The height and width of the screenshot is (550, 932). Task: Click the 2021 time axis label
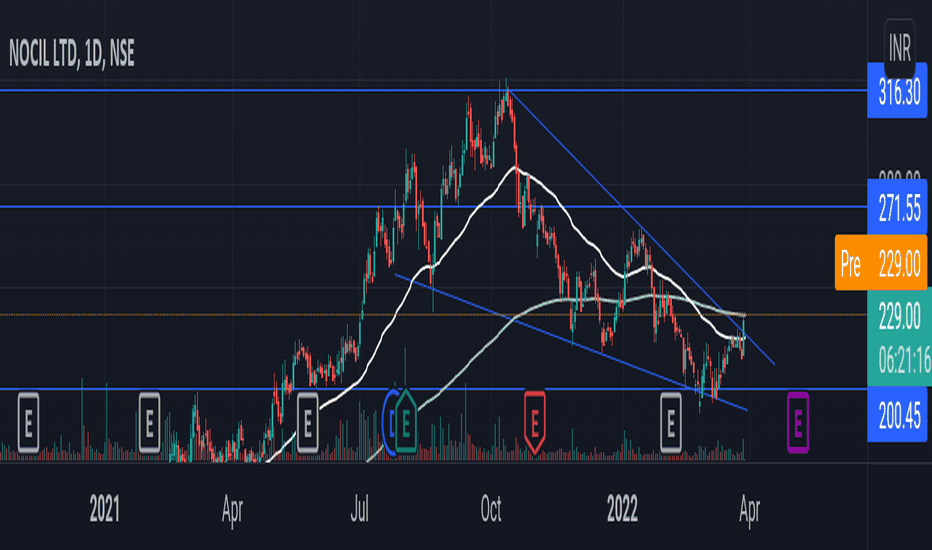(x=104, y=510)
